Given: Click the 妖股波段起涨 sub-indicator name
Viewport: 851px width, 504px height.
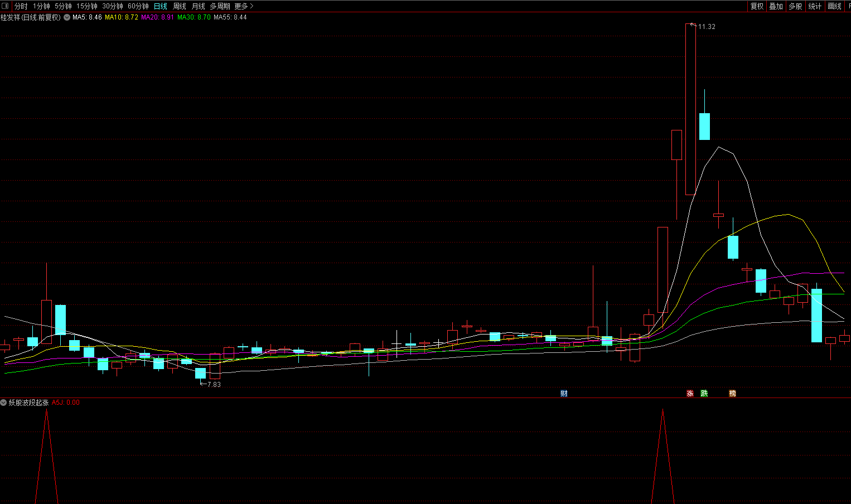Looking at the screenshot, I should (28, 403).
